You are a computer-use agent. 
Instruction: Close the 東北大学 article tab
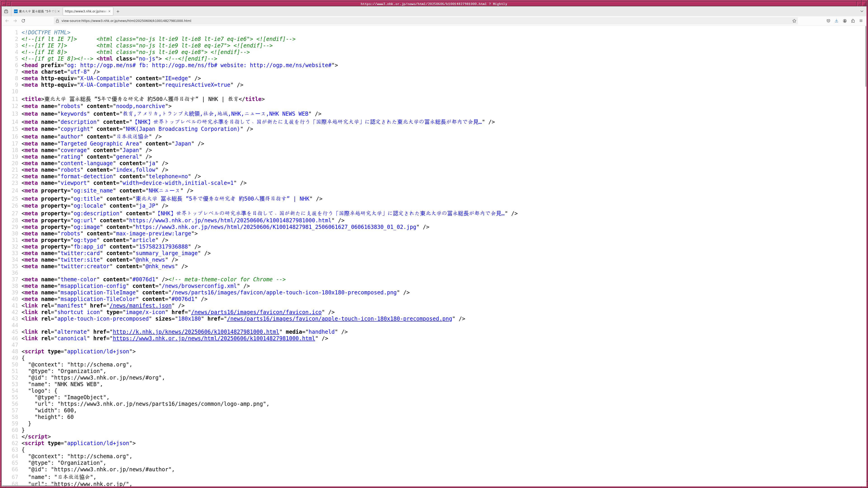pos(58,12)
